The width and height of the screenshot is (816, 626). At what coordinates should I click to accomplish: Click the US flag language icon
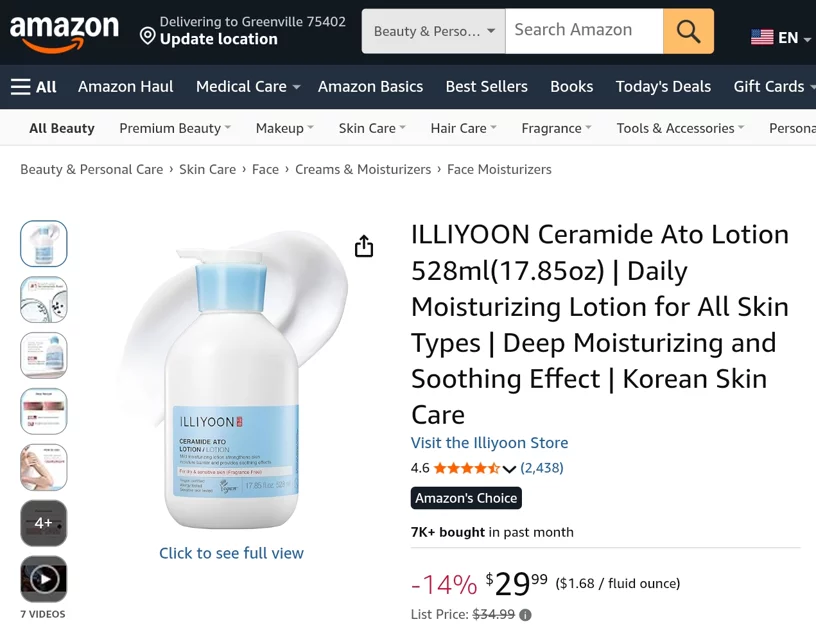tap(762, 37)
